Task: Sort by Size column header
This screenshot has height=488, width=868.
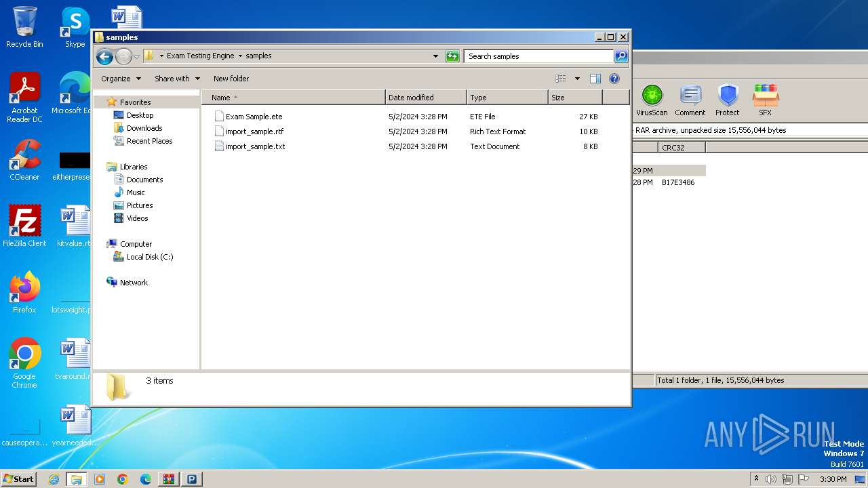Action: pos(575,98)
